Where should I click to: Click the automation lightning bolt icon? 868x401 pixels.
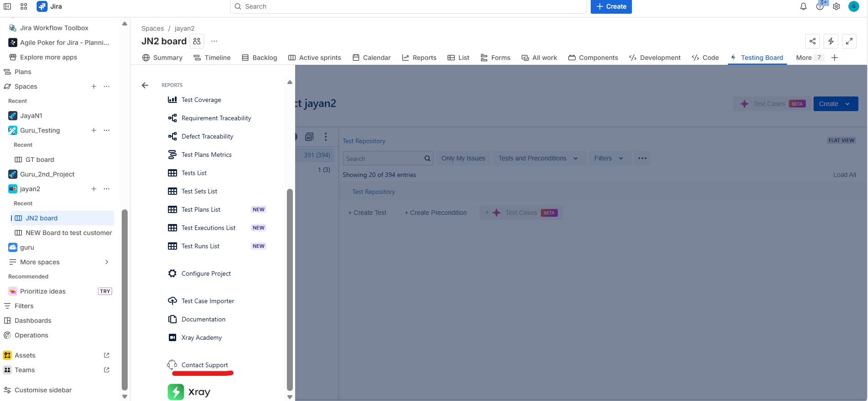point(830,41)
